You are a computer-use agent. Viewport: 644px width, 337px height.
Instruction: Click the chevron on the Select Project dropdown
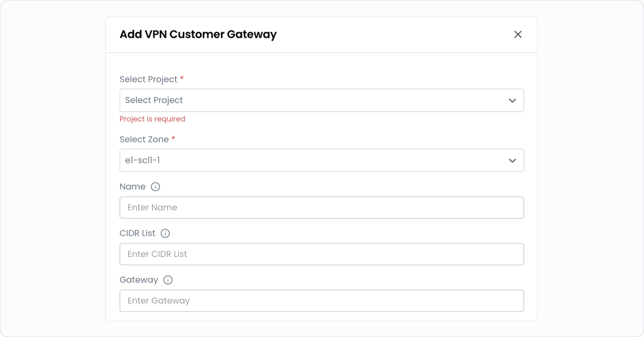512,100
